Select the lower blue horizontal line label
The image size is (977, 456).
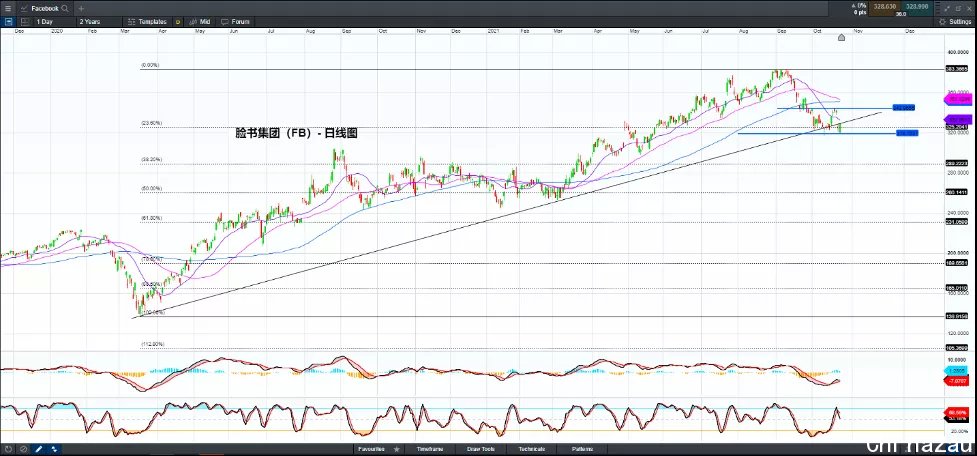click(x=907, y=133)
